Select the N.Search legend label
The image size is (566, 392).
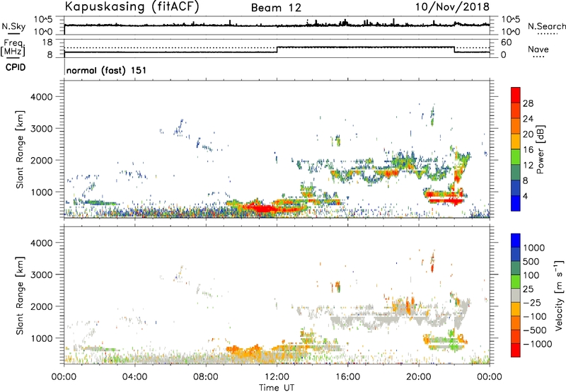point(546,26)
